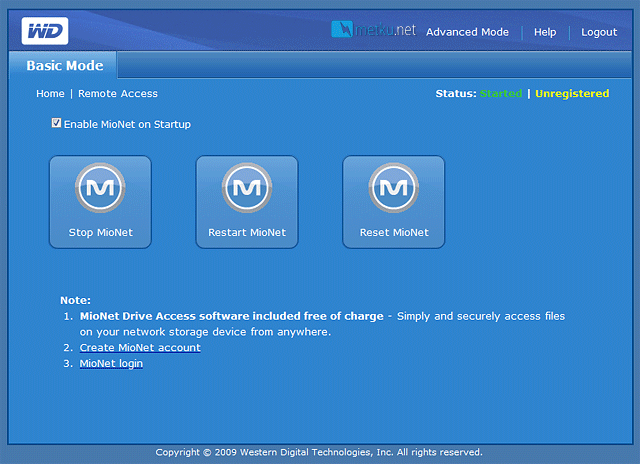This screenshot has width=640, height=464.
Task: Click the Western Digital copyright footer text
Action: pos(319,452)
